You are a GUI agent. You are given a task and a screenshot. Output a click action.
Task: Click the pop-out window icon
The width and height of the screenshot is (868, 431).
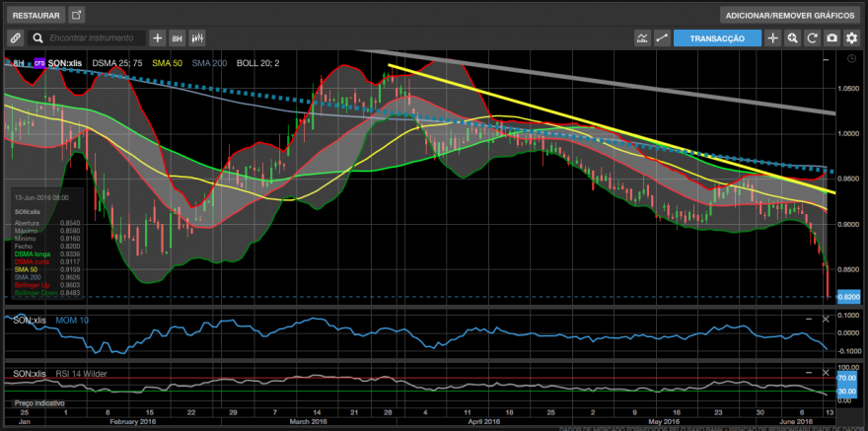[x=76, y=15]
